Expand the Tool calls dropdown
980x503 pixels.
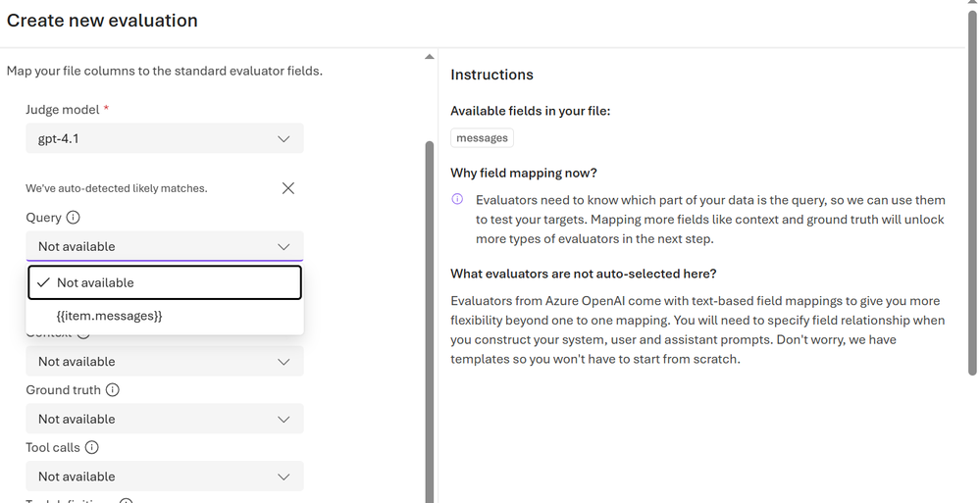pyautogui.click(x=165, y=477)
